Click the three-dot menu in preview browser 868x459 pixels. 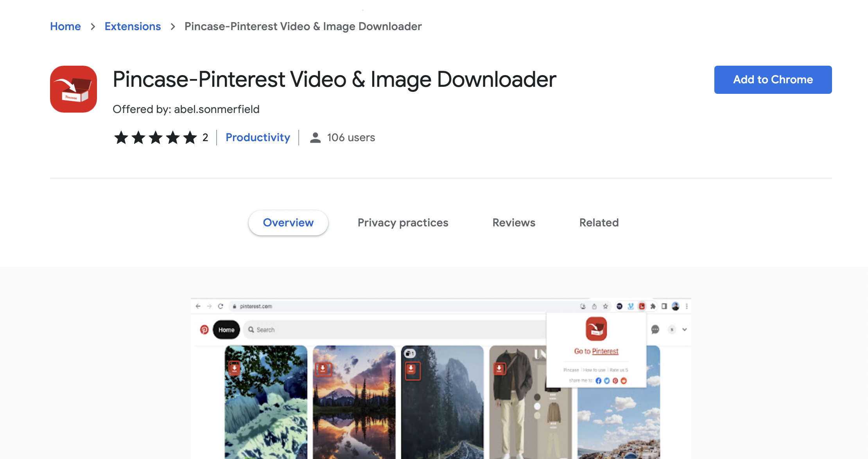[687, 306]
